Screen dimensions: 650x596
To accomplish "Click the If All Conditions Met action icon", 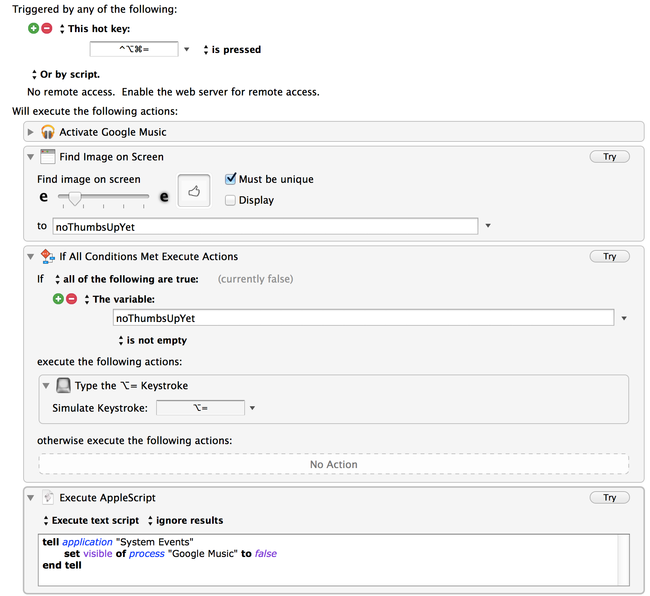I will 47,257.
